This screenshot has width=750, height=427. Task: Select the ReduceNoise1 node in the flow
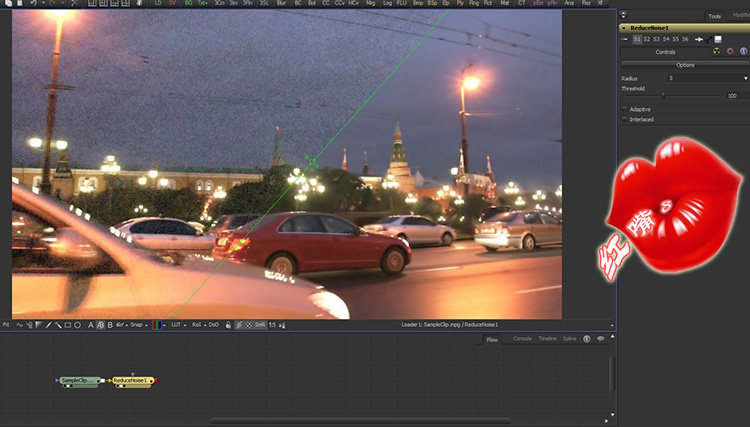(132, 381)
